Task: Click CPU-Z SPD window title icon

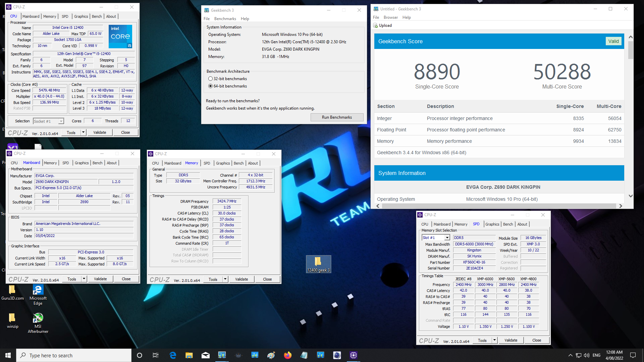Action: coord(420,215)
